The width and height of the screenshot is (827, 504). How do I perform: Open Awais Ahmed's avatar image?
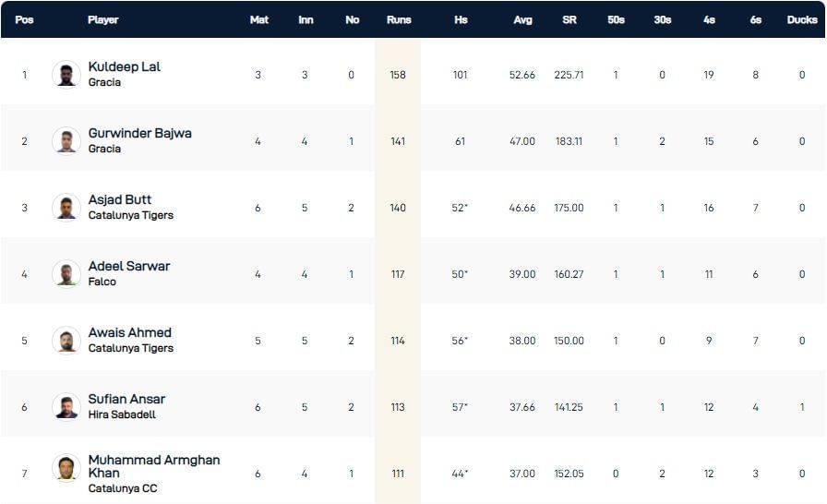pyautogui.click(x=66, y=341)
